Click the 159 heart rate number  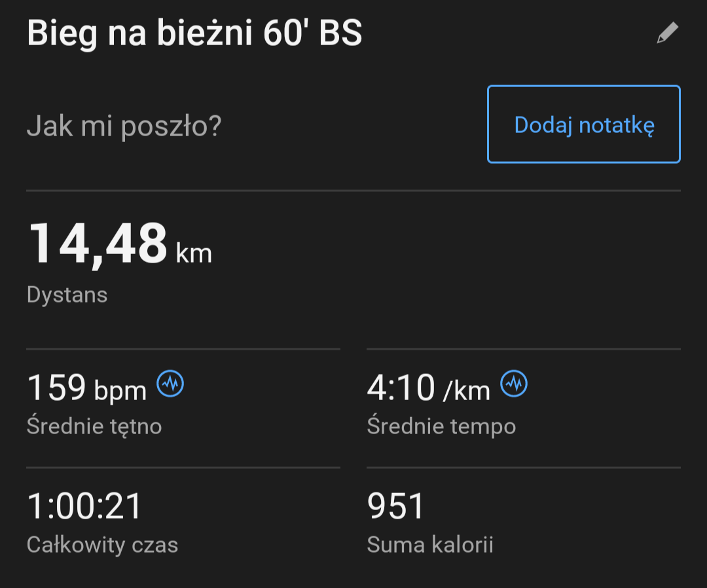[x=56, y=388]
